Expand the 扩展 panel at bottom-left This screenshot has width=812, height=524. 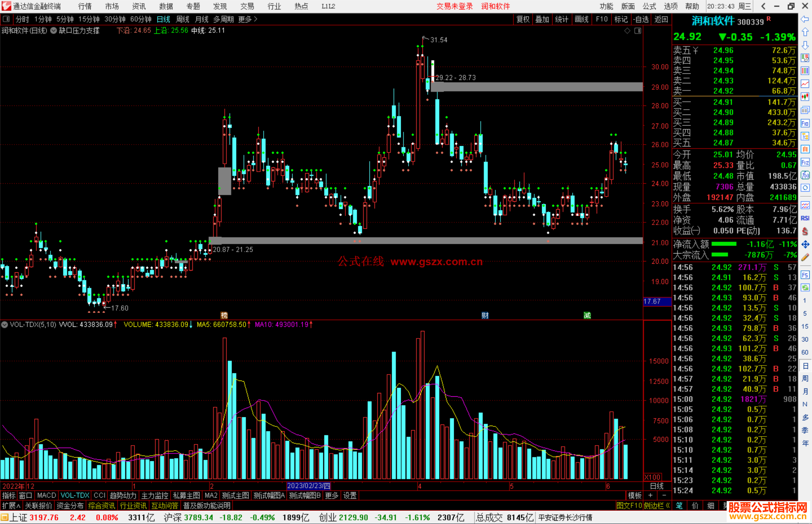[x=11, y=506]
